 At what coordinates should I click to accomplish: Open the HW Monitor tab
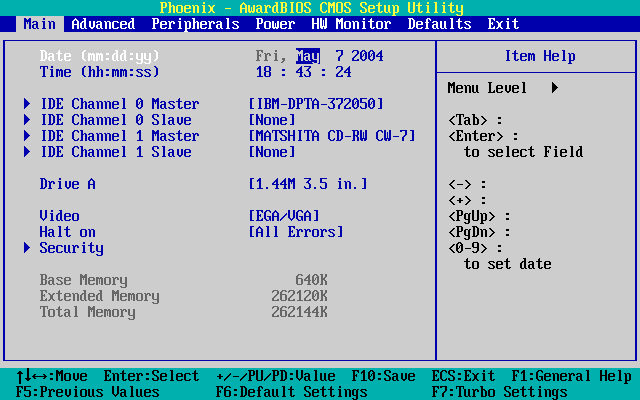coord(351,24)
